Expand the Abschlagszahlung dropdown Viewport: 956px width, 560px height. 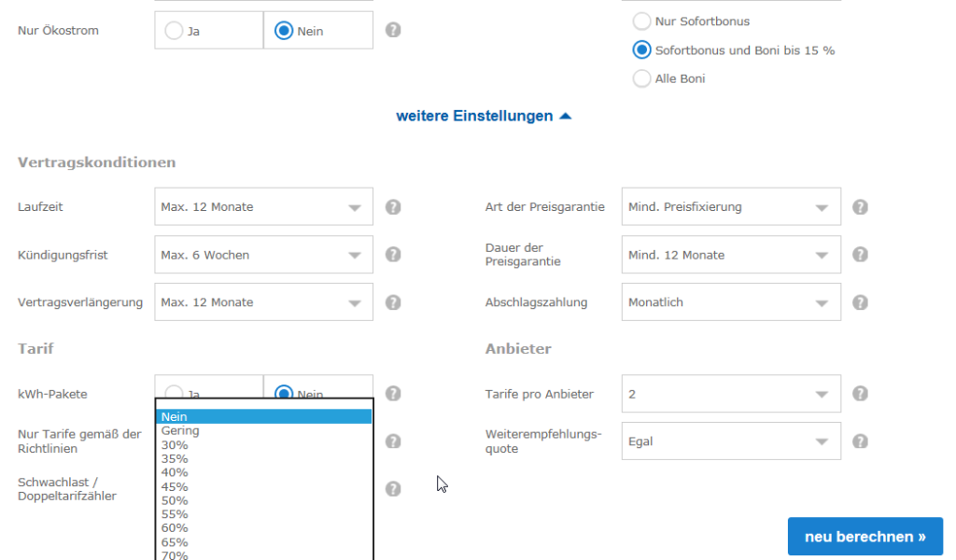coord(730,302)
